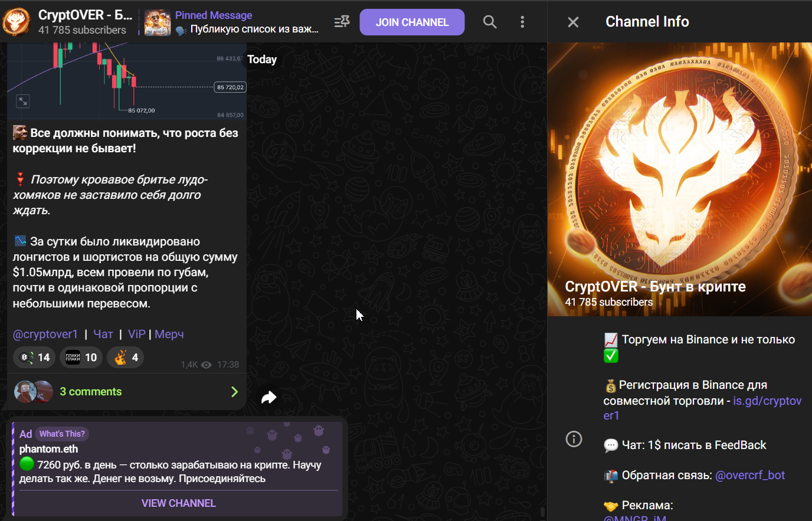Open the large channel profile picture

tap(680, 179)
